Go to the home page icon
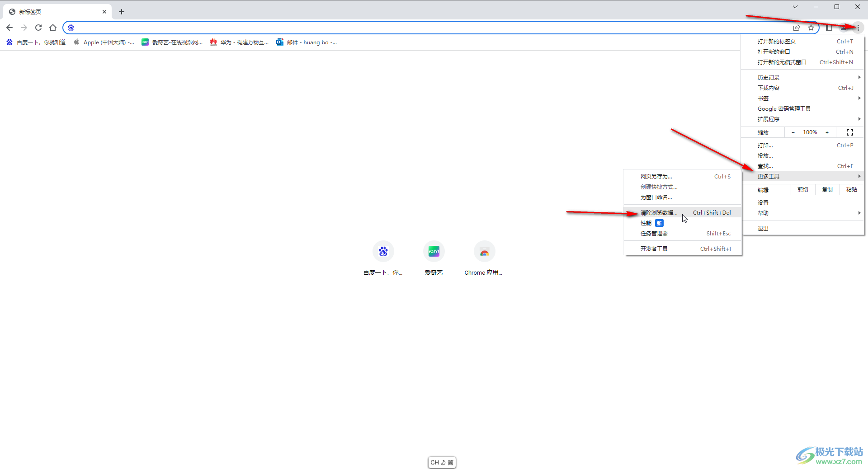868x469 pixels. point(53,28)
